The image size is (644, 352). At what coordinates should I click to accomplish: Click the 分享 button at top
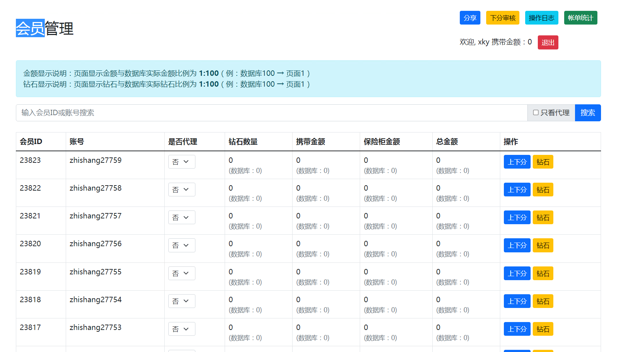pos(470,18)
